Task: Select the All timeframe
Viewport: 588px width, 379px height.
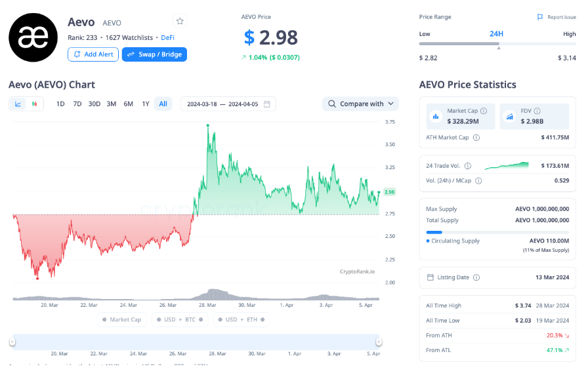Action: [163, 104]
